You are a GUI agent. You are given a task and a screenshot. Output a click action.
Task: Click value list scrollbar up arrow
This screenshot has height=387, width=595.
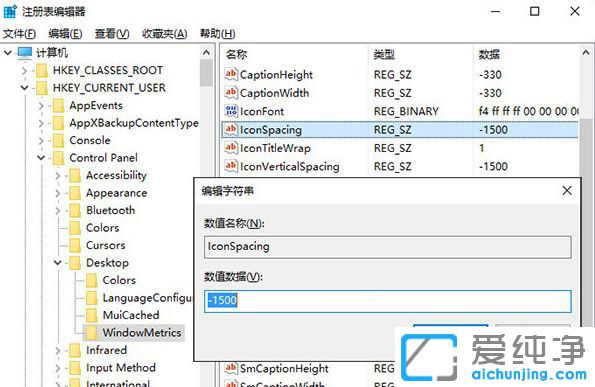pyautogui.click(x=586, y=53)
